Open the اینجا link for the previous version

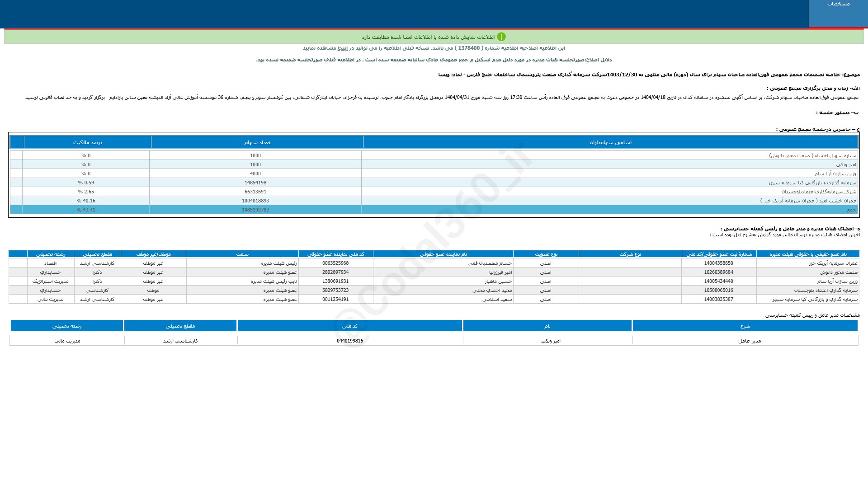[343, 48]
